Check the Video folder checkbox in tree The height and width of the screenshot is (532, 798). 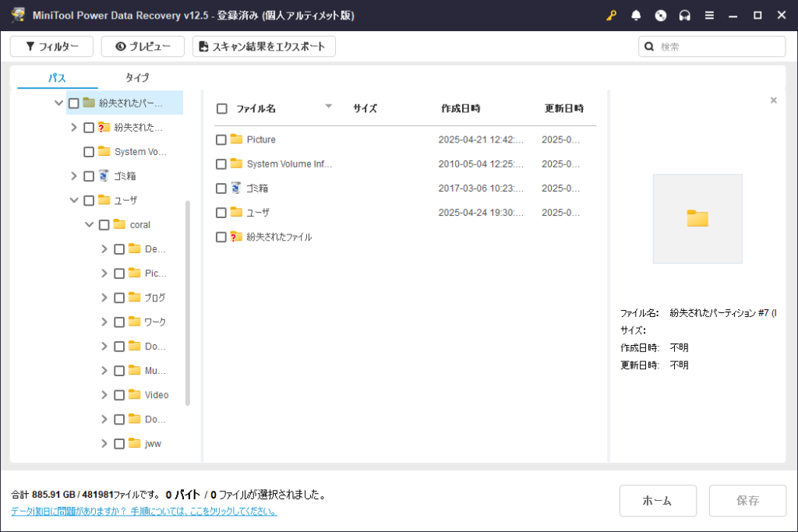pos(119,395)
